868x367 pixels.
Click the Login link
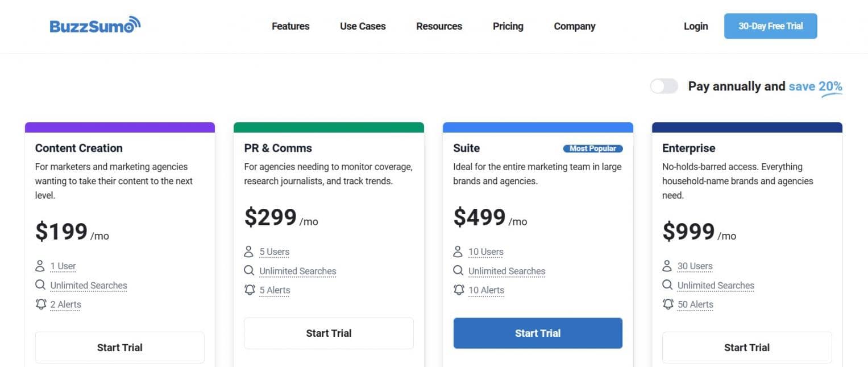coord(696,26)
